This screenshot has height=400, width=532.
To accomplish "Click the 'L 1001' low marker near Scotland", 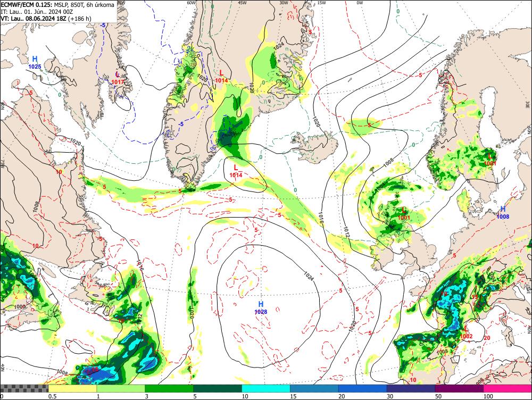I will click(404, 214).
